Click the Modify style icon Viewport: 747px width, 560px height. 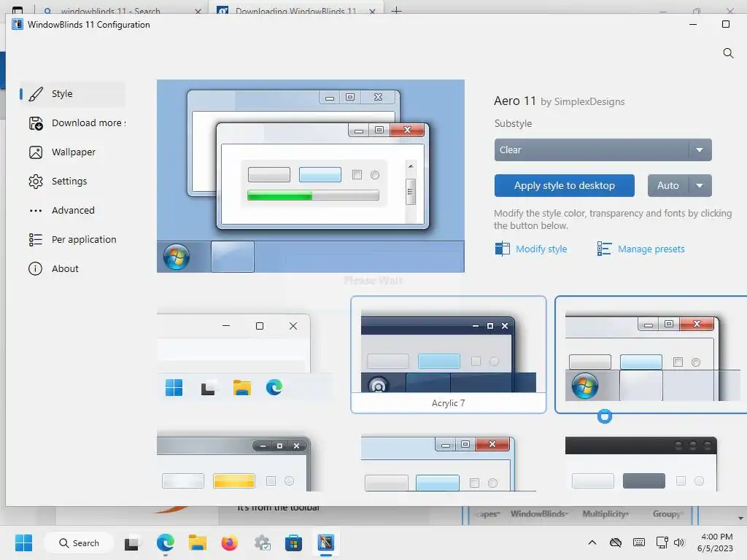point(502,249)
